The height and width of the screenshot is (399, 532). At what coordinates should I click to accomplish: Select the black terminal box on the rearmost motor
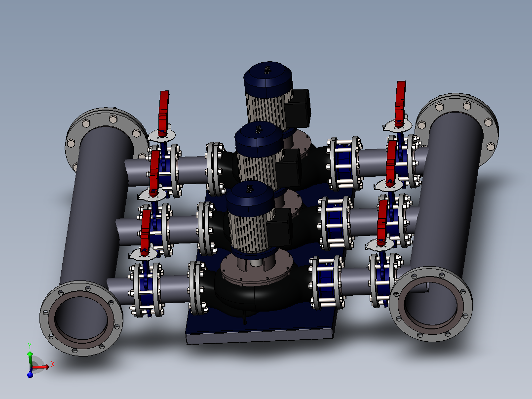click(x=297, y=108)
